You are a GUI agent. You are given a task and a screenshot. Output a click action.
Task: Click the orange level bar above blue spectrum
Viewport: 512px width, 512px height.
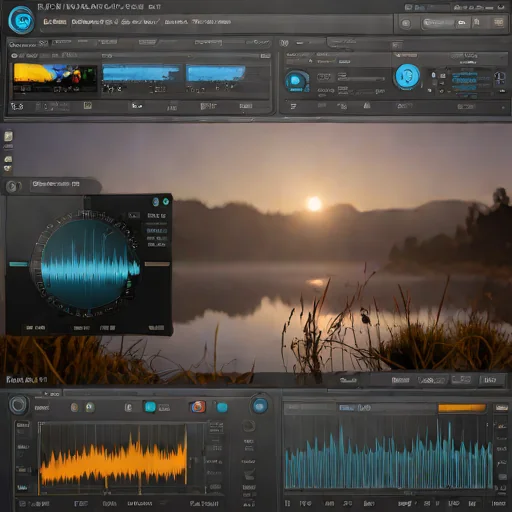point(462,408)
